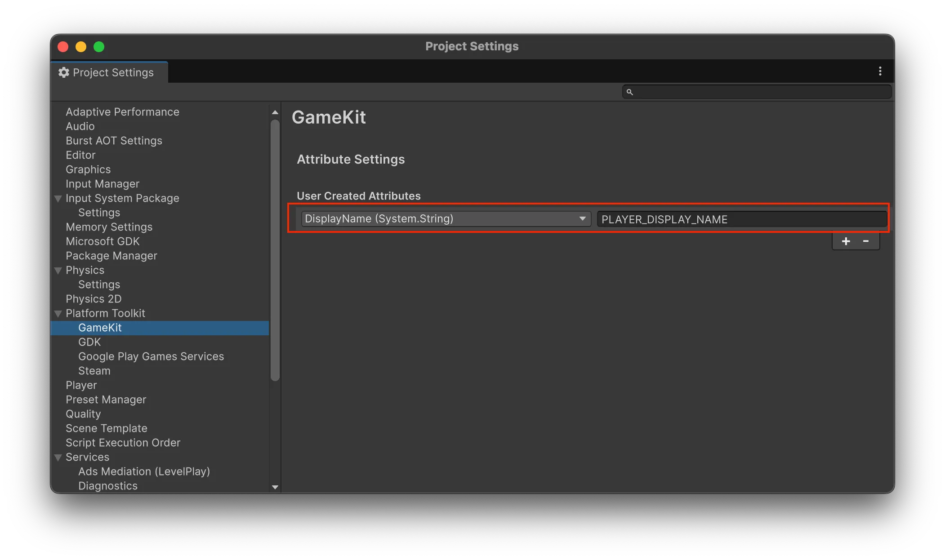
Task: Open the Audio settings page
Action: pyautogui.click(x=80, y=126)
